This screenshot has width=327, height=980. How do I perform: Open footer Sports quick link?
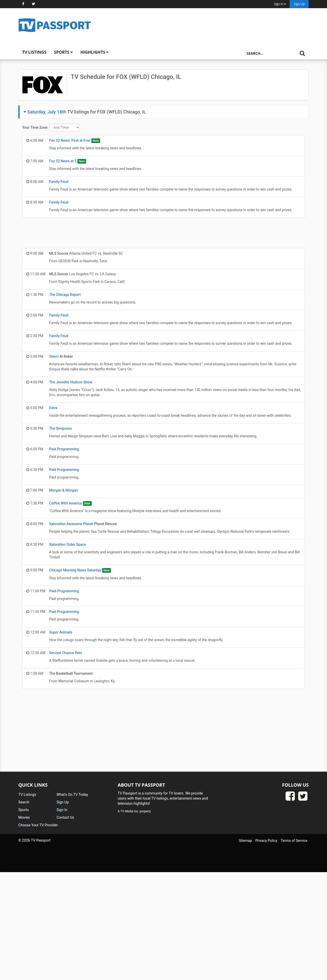coord(24,810)
